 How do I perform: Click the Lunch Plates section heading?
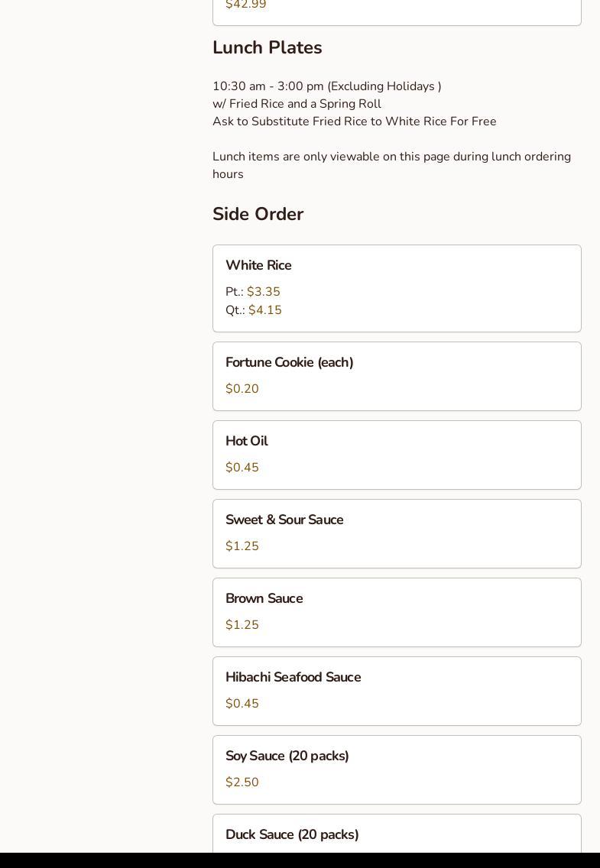(x=268, y=47)
